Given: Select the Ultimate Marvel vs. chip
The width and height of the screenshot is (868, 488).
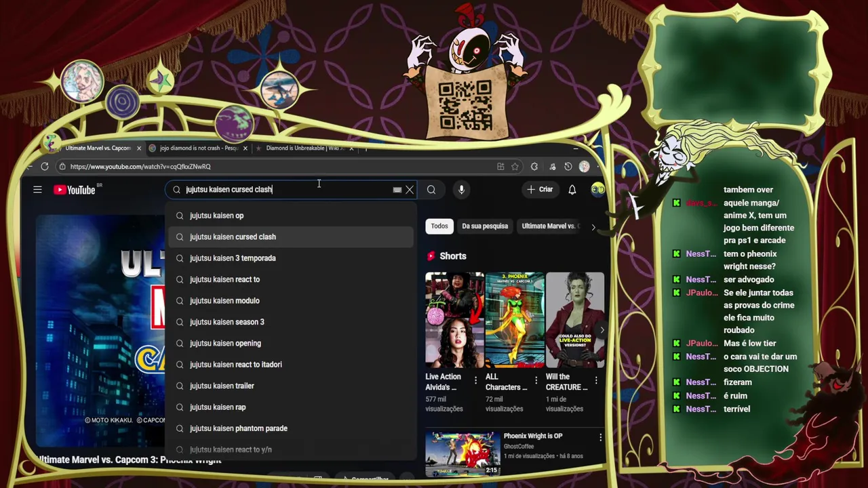Looking at the screenshot, I should (x=549, y=226).
